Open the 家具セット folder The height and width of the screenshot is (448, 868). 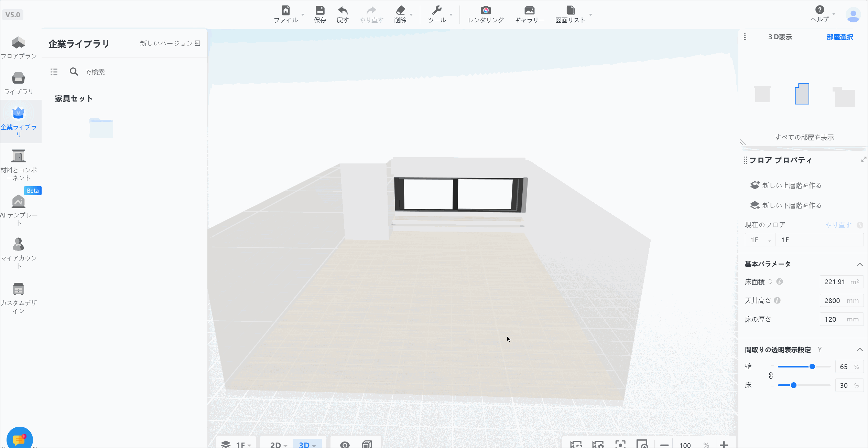(x=101, y=128)
